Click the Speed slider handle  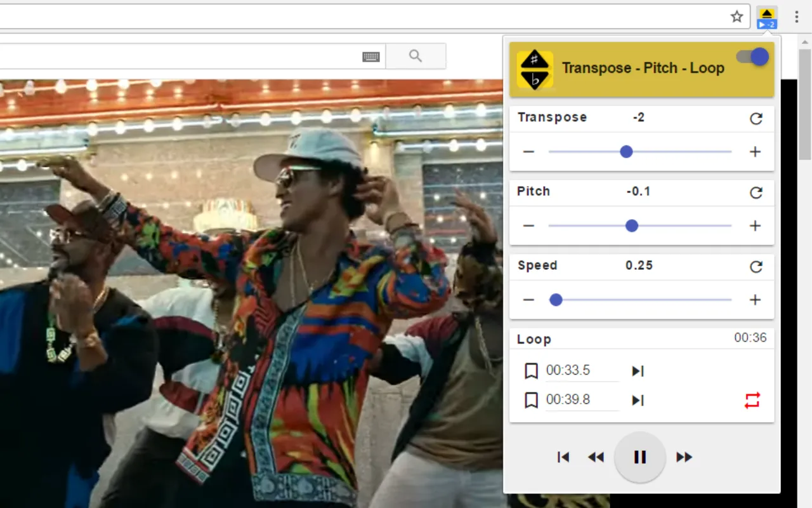coord(556,299)
